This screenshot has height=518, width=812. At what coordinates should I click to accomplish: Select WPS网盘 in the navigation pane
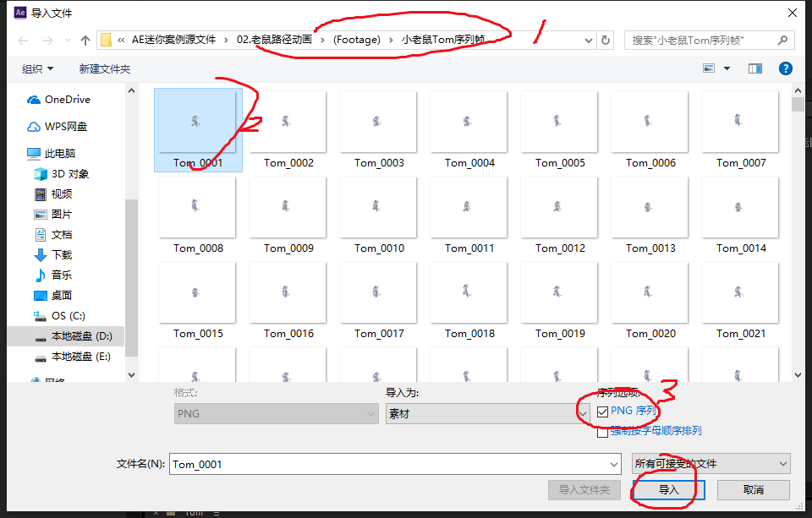[x=57, y=126]
